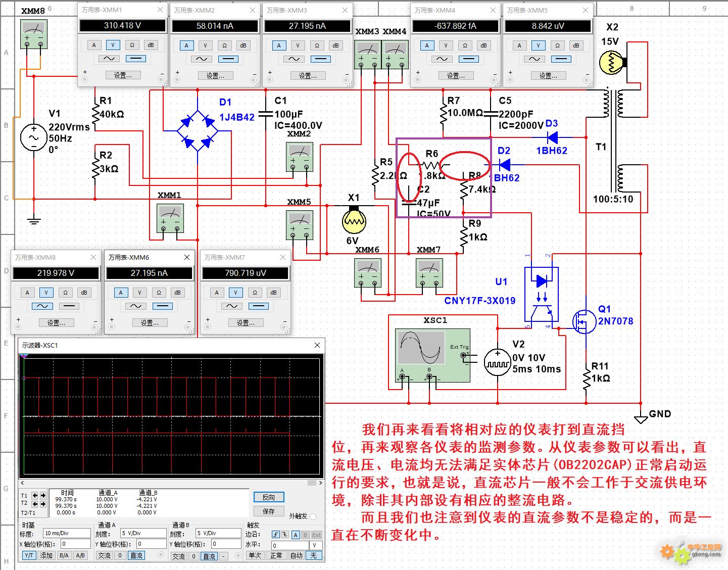
Task: Set XMM6 multimeter to voltage mode V
Action: point(139,293)
